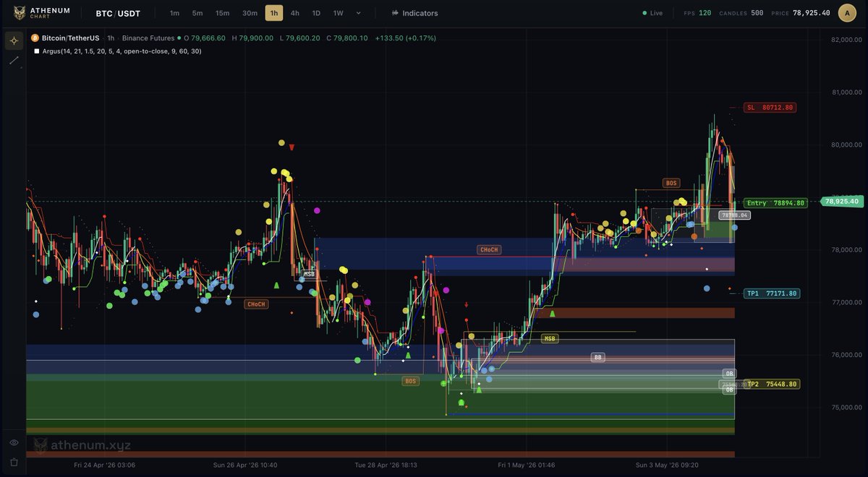Switch to the 4h timeframe
This screenshot has width=868, height=477.
click(295, 13)
